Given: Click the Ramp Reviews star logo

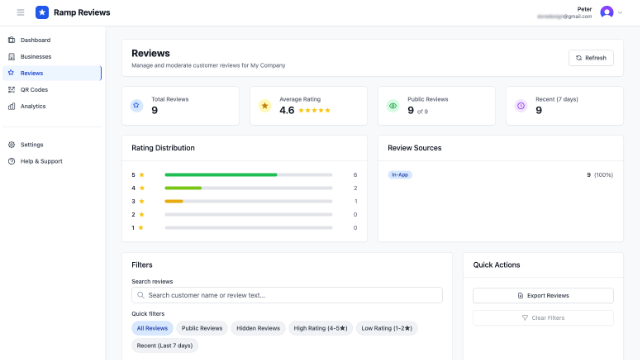Looking at the screenshot, I should 42,13.
